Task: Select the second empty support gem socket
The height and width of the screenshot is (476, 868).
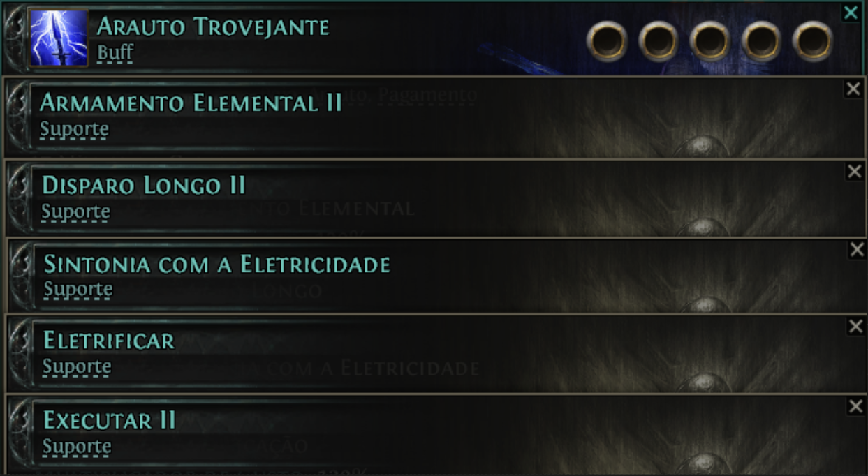Action: click(658, 41)
